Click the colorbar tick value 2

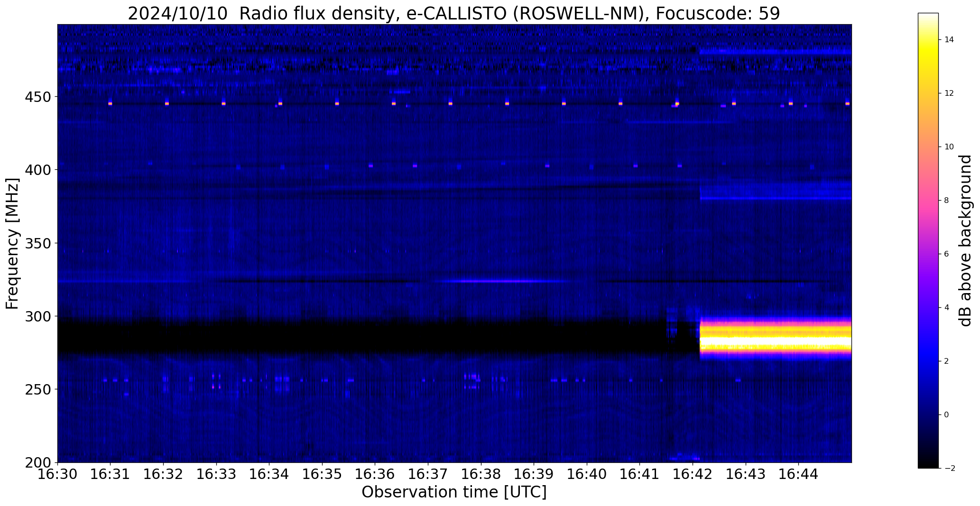tap(947, 361)
